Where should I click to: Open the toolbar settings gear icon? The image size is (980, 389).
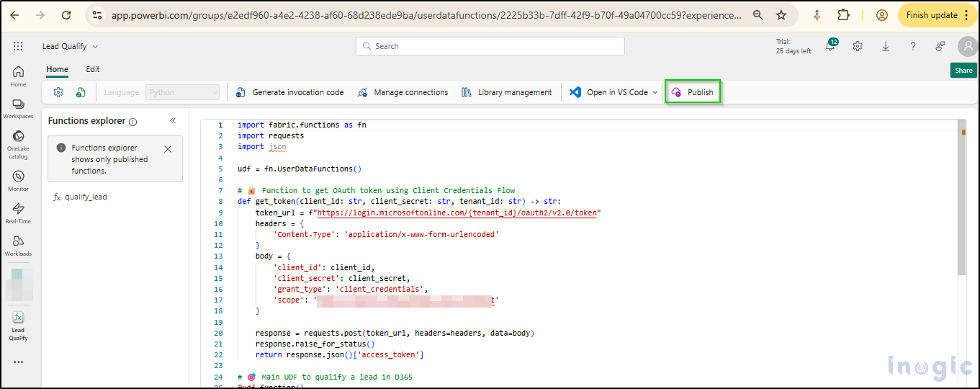(x=59, y=92)
